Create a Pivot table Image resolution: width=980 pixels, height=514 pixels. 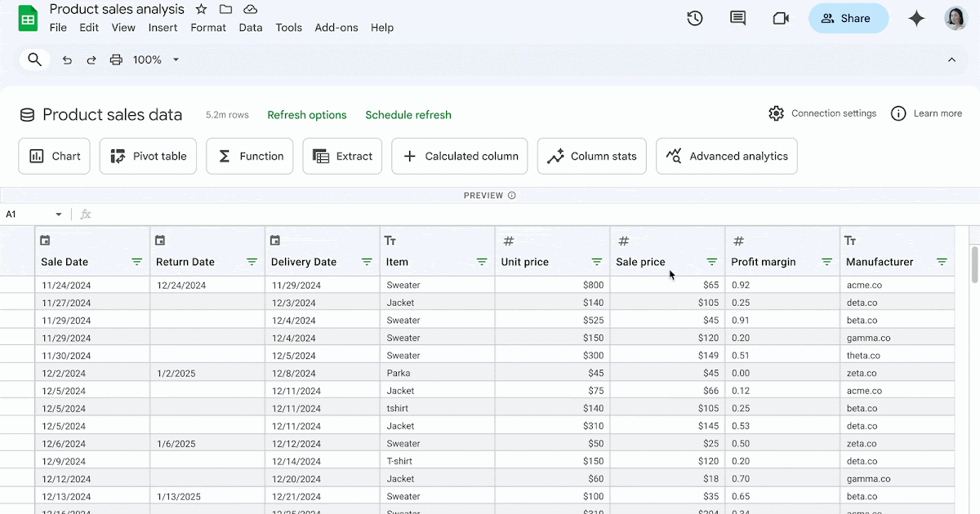point(148,156)
